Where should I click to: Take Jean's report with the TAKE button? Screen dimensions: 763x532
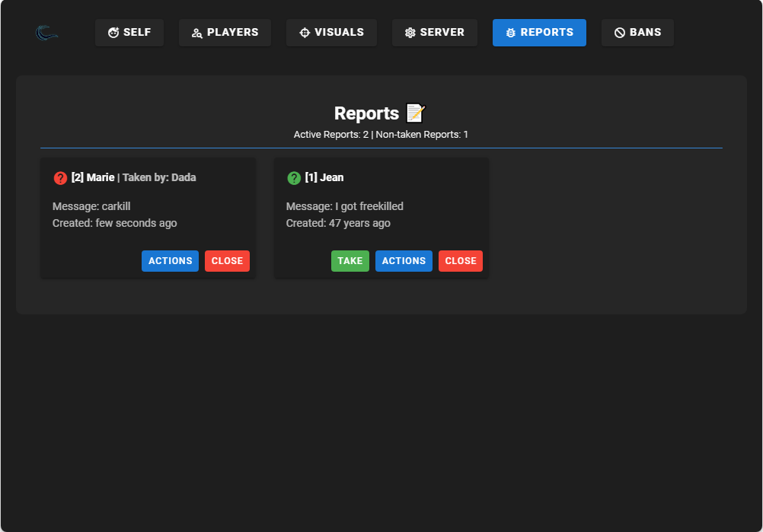tap(350, 260)
